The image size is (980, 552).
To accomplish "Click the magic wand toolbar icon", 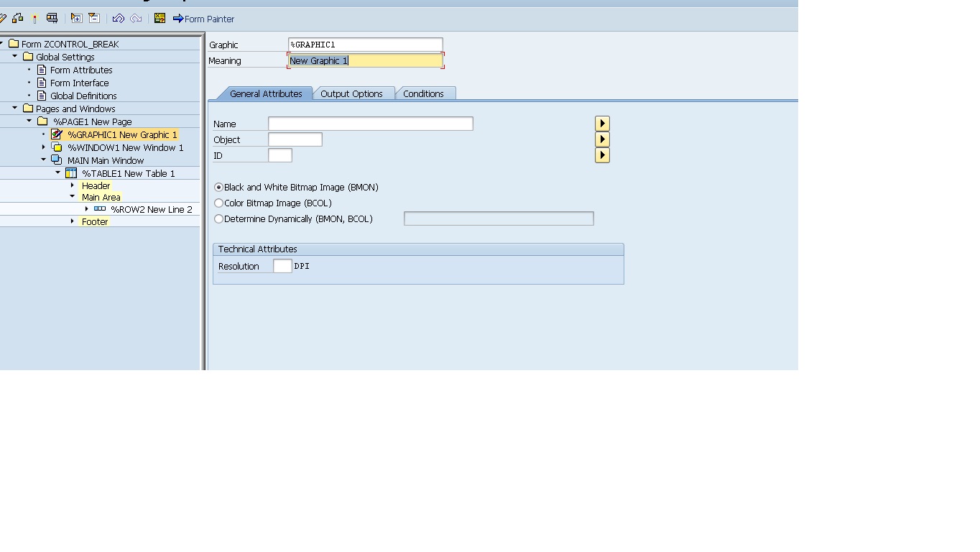I will (x=34, y=19).
